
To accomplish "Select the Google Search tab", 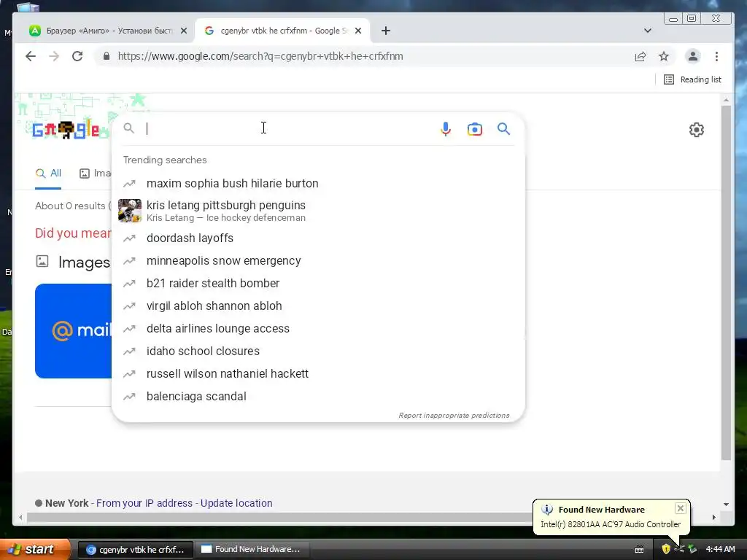I will coord(283,31).
